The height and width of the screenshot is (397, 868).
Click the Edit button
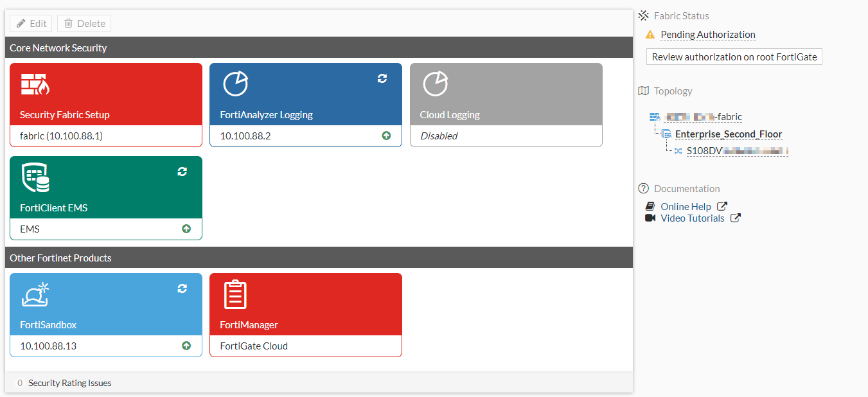click(31, 24)
